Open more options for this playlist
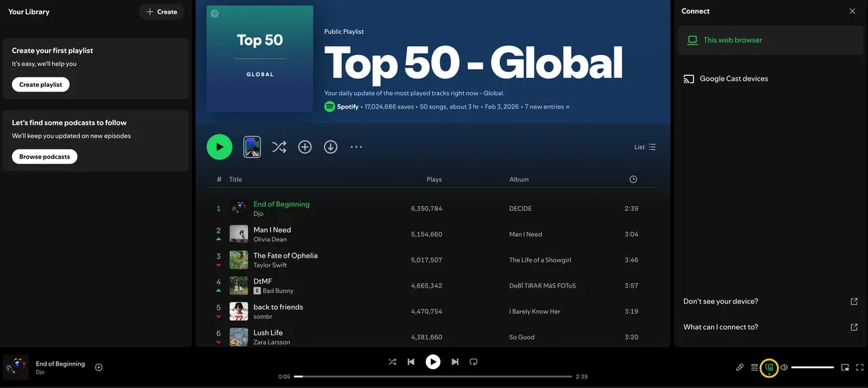Screen dimensions: 868x388 (357, 147)
